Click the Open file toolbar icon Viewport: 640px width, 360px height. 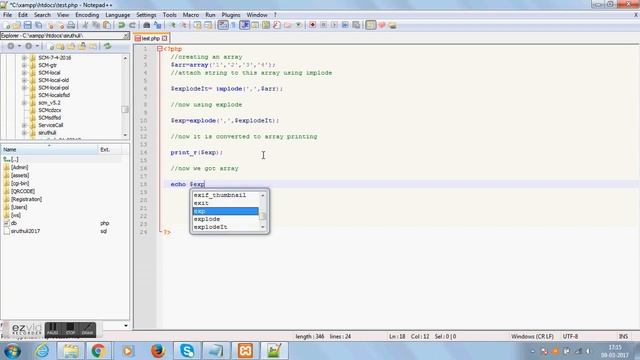[17, 25]
